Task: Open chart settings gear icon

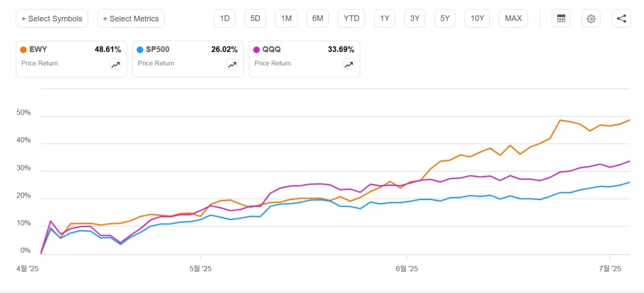Action: click(x=591, y=18)
